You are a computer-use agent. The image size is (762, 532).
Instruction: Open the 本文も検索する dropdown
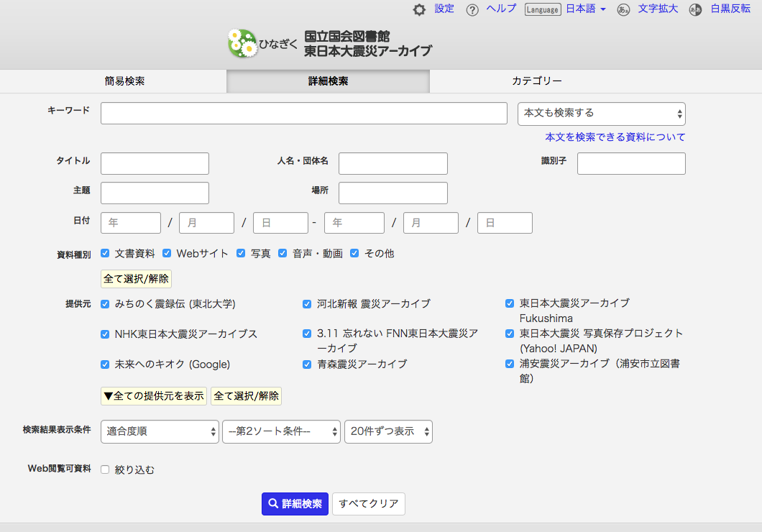click(601, 114)
